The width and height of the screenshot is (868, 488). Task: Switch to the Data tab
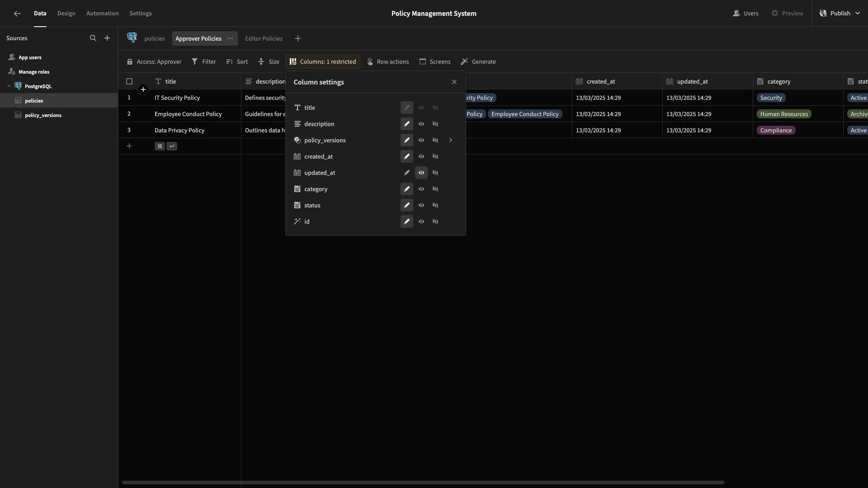coord(40,14)
